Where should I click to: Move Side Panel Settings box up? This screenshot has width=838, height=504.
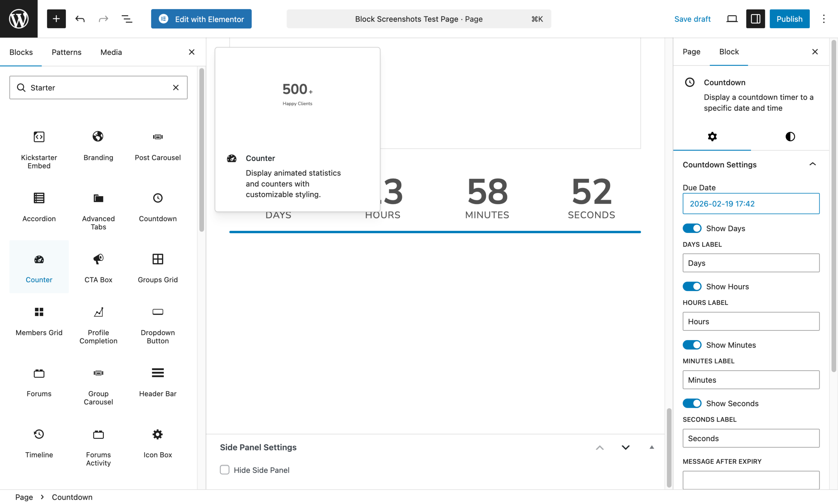(600, 447)
